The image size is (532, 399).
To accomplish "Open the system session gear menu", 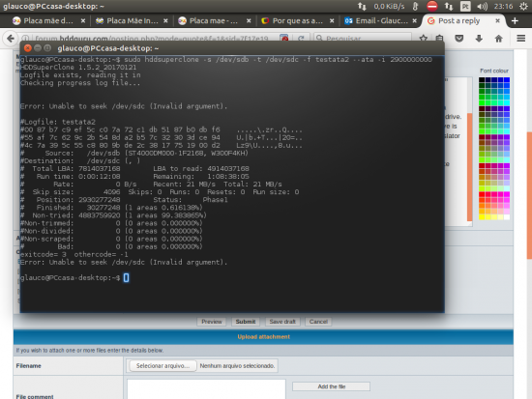I will [523, 6].
